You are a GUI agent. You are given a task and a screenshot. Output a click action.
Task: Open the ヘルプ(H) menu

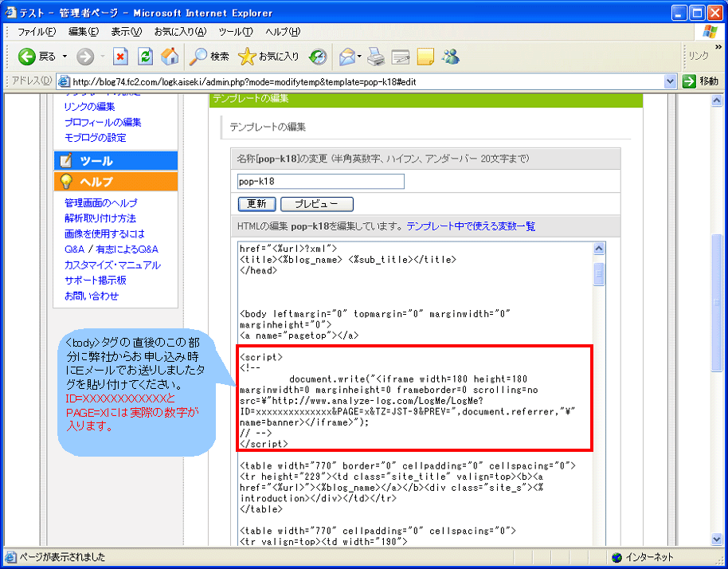(283, 32)
